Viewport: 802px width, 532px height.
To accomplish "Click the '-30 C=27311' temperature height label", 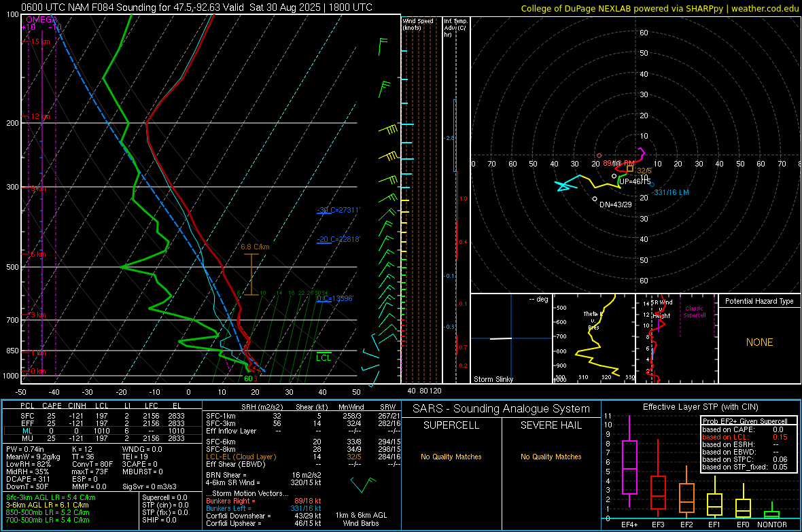I will 338,210.
